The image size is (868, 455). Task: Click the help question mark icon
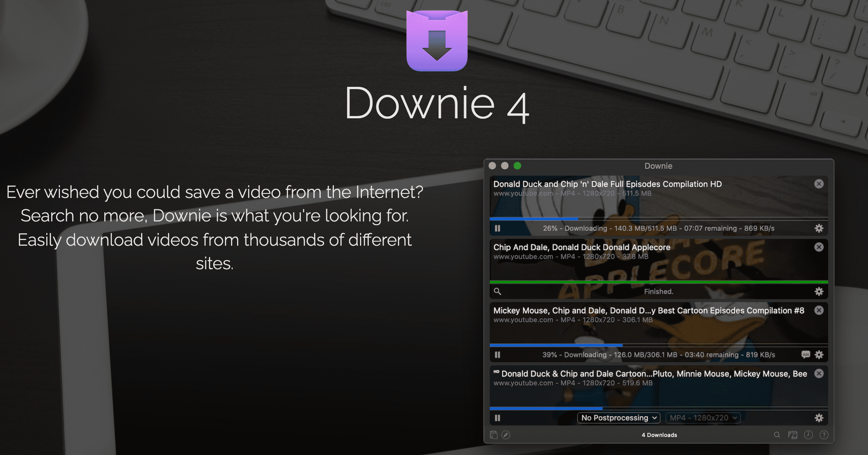[824, 435]
